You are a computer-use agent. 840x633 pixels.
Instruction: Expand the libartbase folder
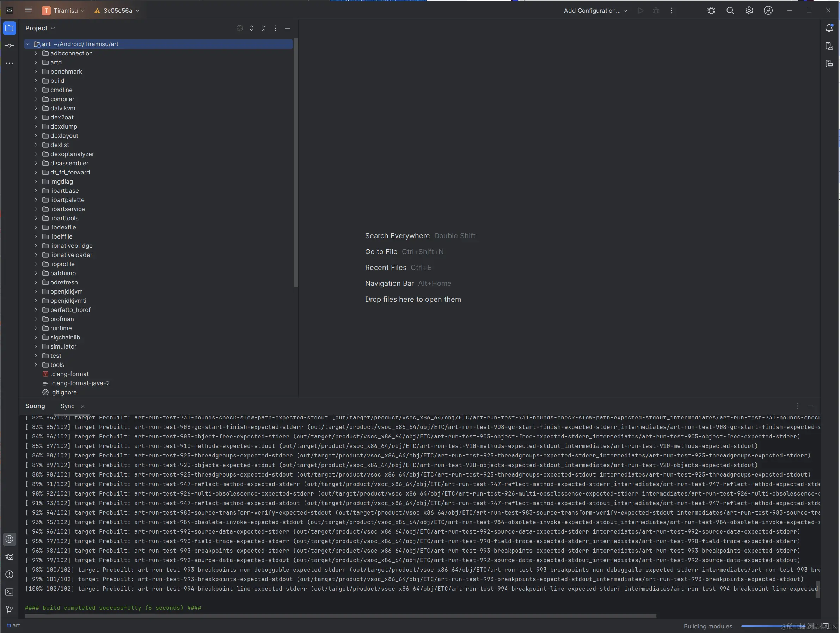tap(36, 191)
